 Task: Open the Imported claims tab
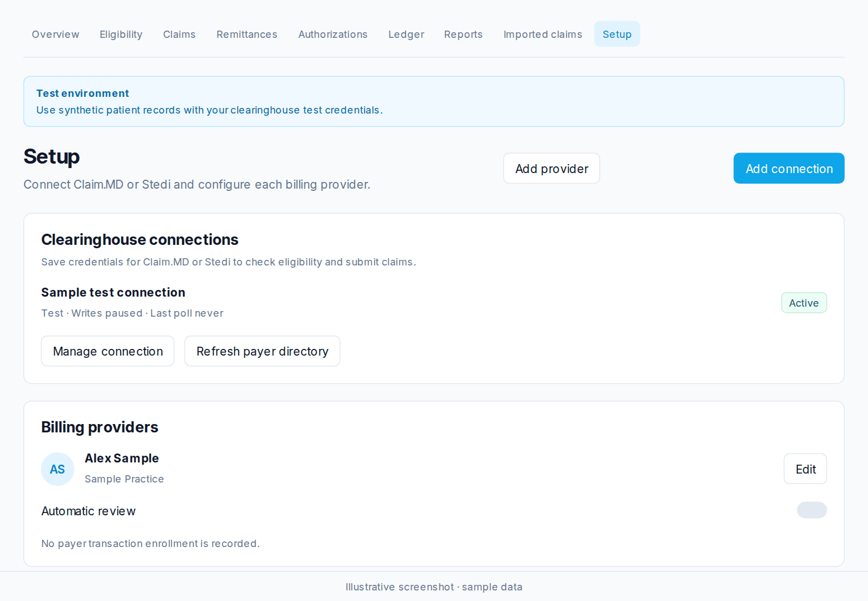(542, 35)
